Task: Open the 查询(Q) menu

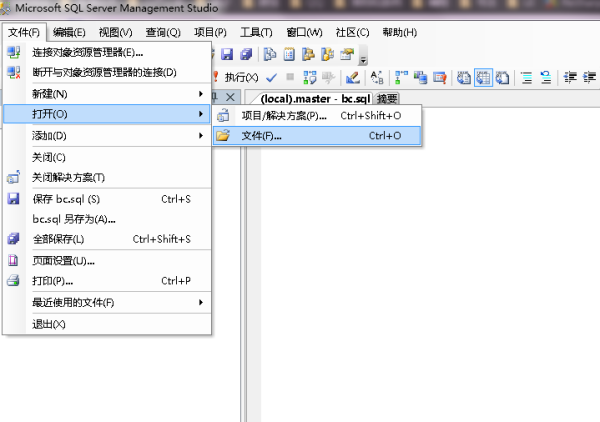Action: pos(163,33)
